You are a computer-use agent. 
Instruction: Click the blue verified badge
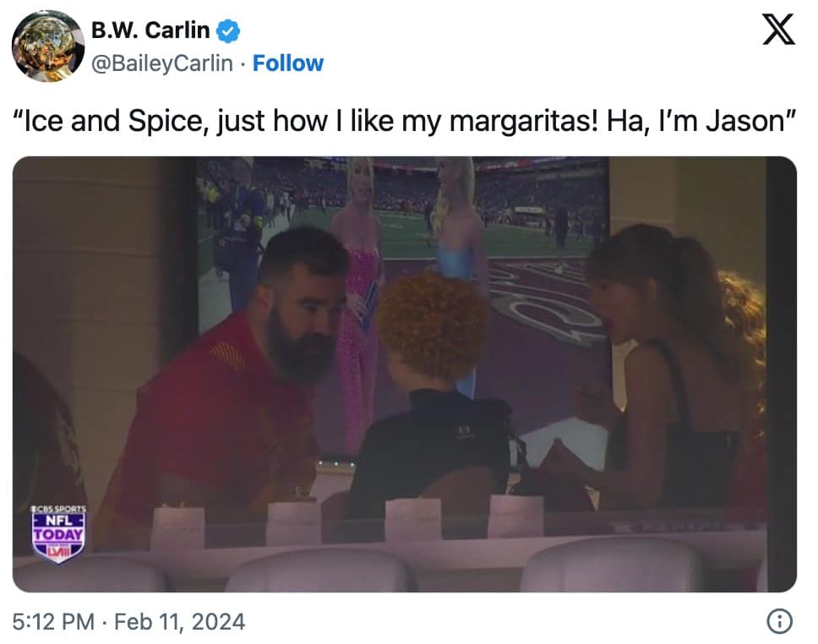pos(228,31)
